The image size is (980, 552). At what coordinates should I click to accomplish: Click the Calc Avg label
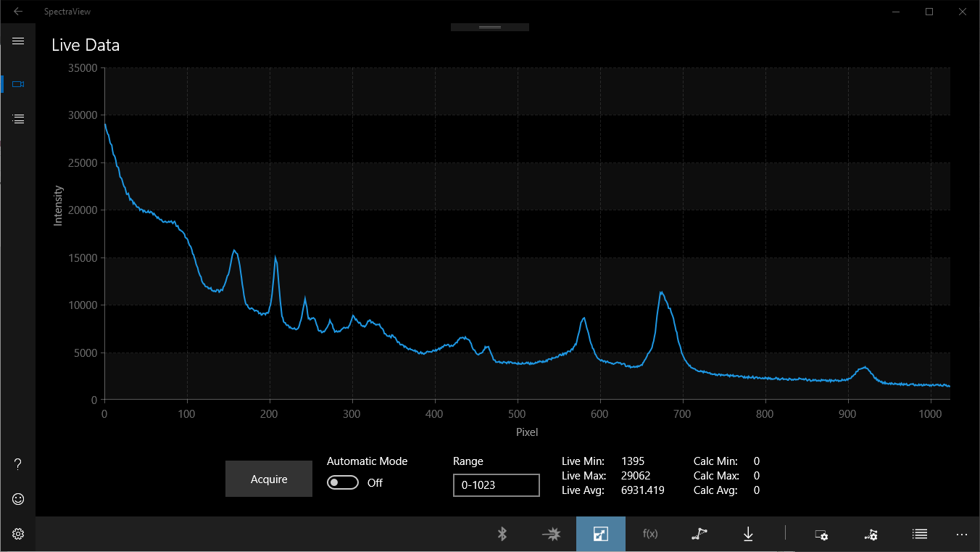[715, 490]
